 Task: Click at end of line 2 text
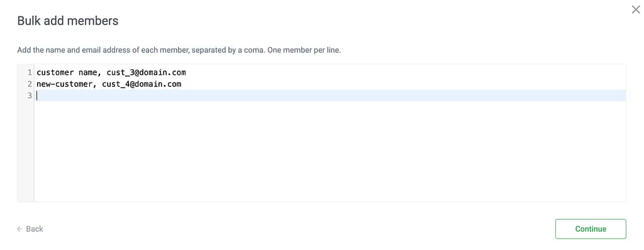pyautogui.click(x=182, y=84)
